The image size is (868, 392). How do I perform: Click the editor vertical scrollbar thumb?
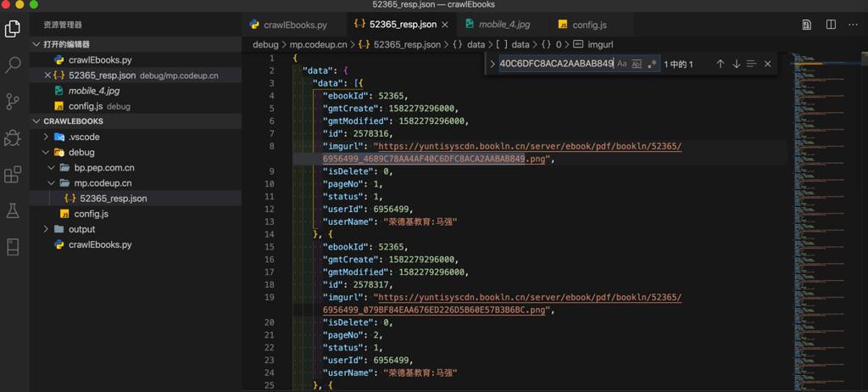864,62
